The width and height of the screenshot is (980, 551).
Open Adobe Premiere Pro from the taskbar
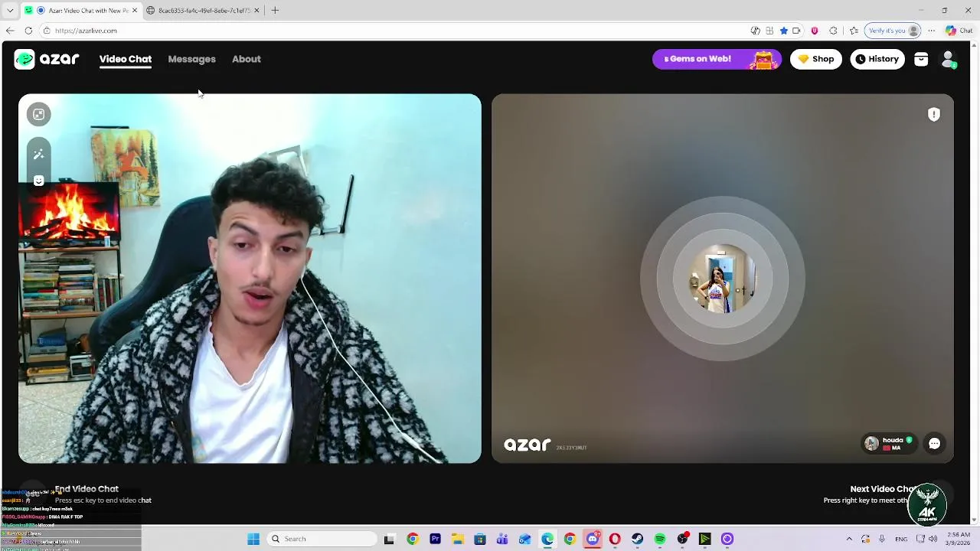(x=435, y=539)
